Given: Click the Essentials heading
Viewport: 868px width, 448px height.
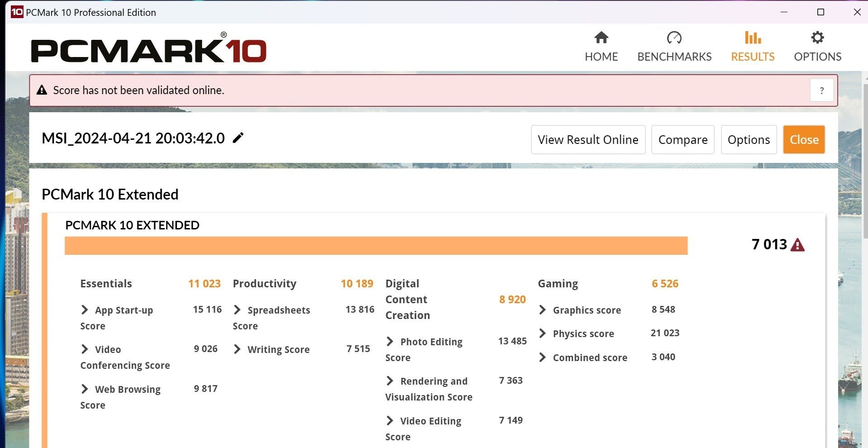Looking at the screenshot, I should click(x=106, y=284).
